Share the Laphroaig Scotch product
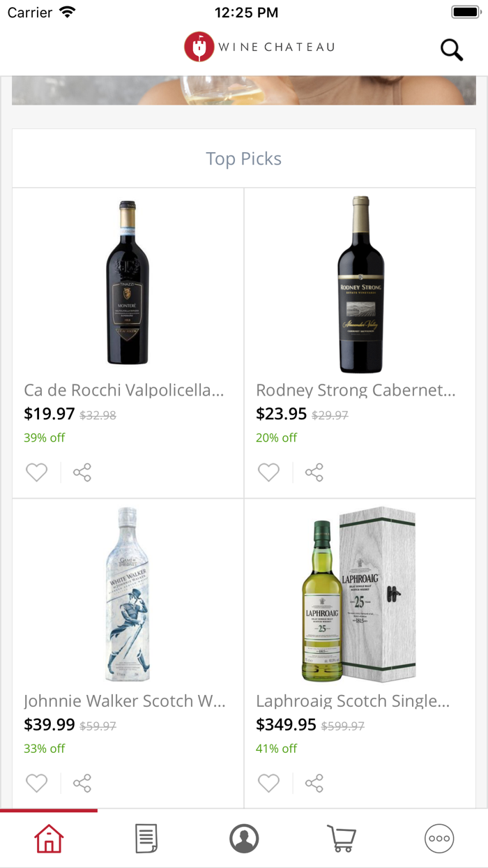This screenshot has width=488, height=868. tap(314, 783)
